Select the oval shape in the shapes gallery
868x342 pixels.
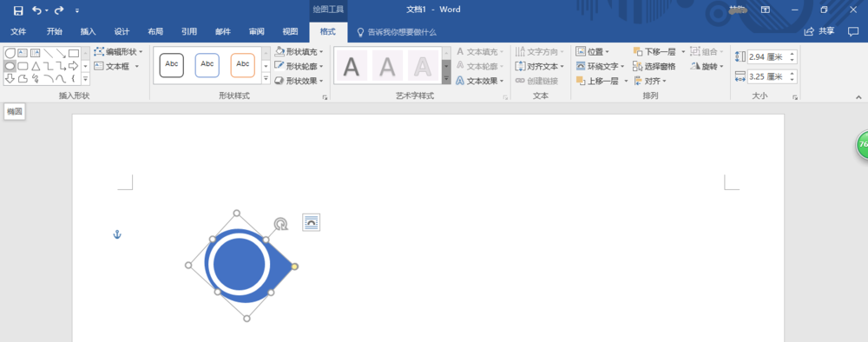pyautogui.click(x=10, y=66)
